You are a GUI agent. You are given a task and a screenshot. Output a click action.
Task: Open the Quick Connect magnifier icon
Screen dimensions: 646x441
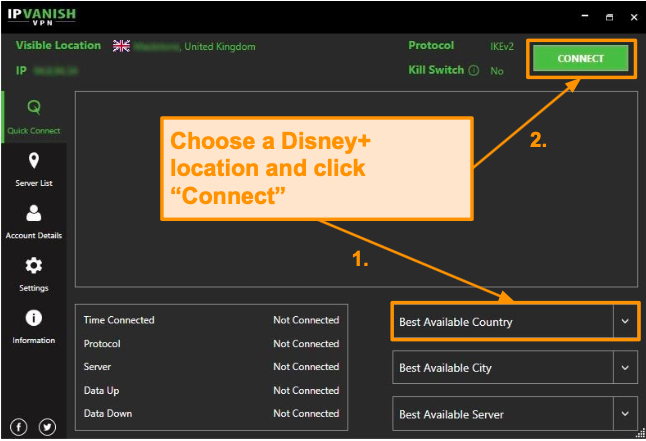pos(34,107)
